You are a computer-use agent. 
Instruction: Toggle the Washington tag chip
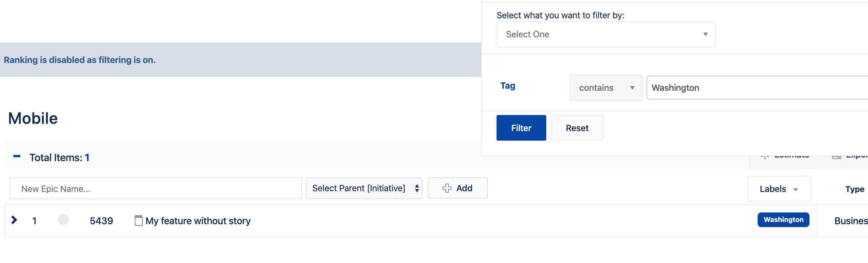[783, 219]
